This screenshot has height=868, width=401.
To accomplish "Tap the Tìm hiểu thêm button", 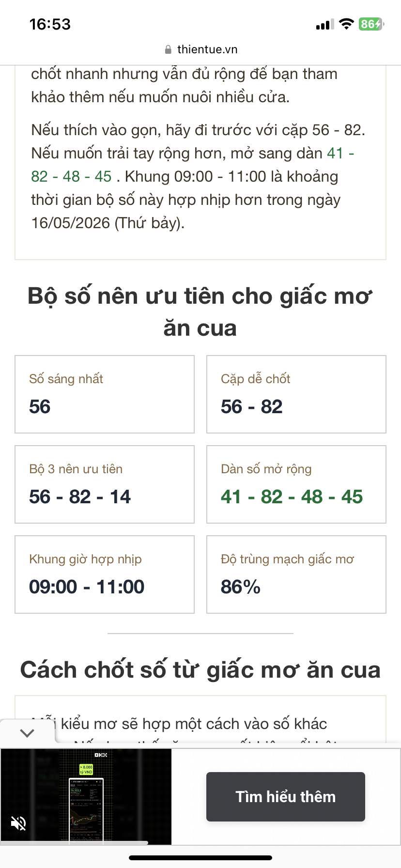I will pyautogui.click(x=286, y=797).
